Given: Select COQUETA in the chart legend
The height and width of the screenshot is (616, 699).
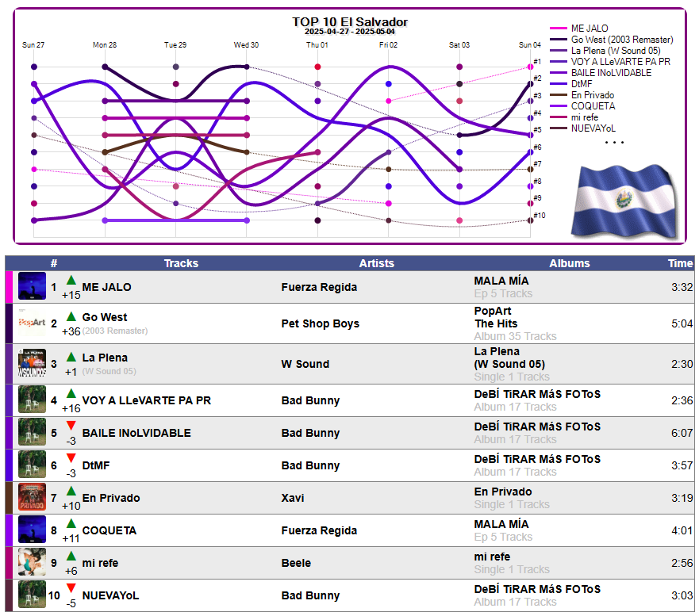Looking at the screenshot, I should [x=593, y=106].
